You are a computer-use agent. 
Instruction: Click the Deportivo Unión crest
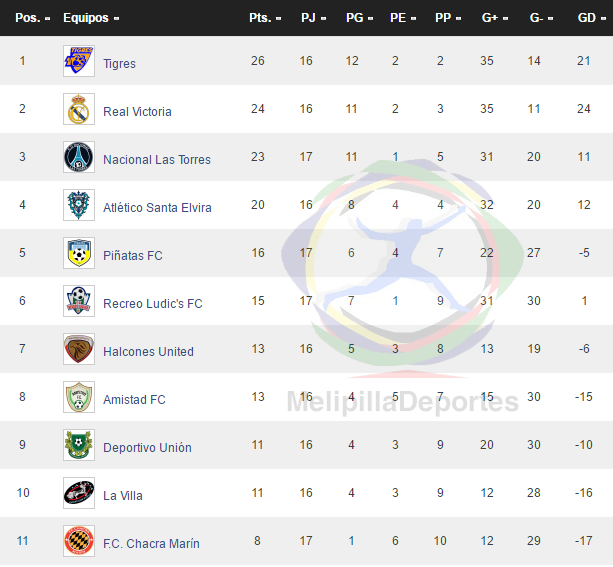pos(79,445)
